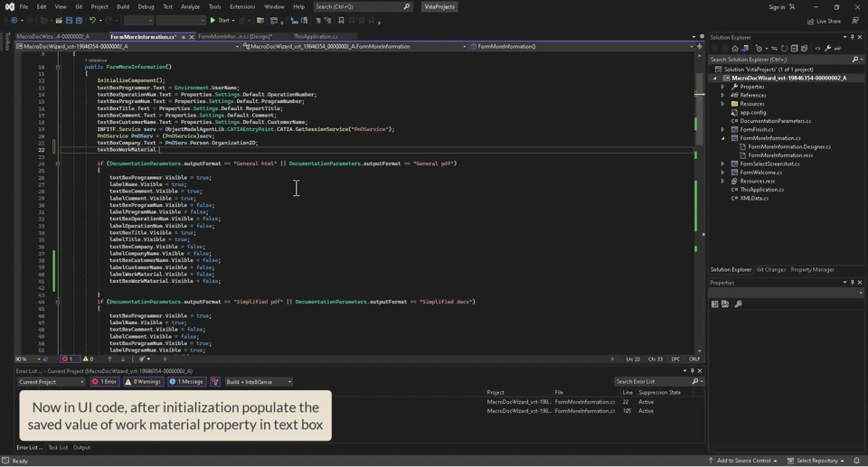
Task: Click Select Repository in status bar
Action: 816,461
